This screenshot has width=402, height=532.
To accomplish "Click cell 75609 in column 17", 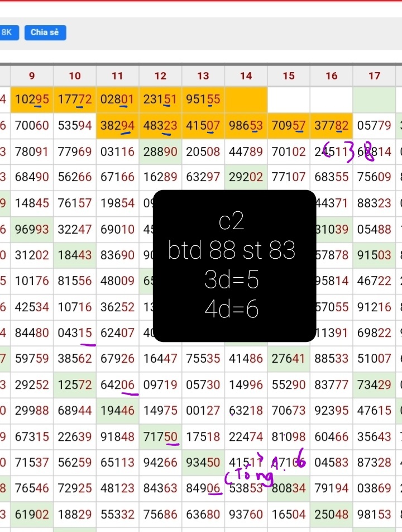I will [x=374, y=178].
